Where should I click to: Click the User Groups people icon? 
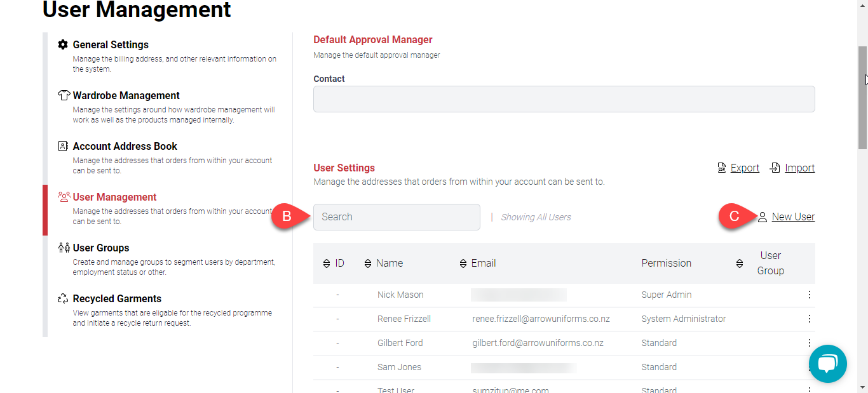pos(63,248)
